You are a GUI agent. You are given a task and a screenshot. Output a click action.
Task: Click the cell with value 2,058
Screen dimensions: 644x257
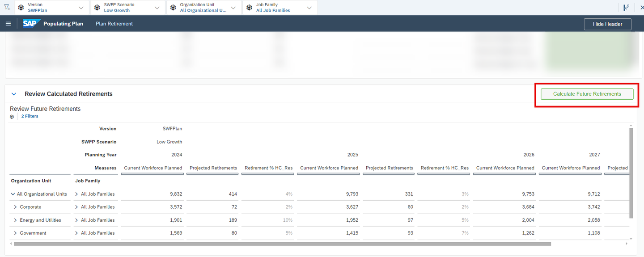570,220
